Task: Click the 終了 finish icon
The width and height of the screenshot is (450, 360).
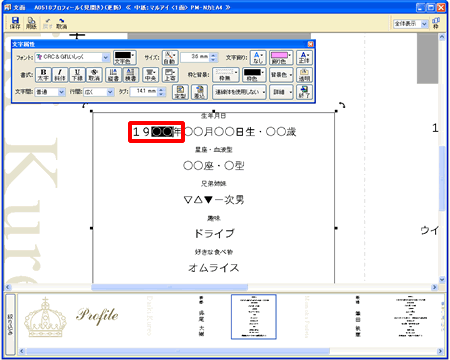Action: (x=304, y=92)
